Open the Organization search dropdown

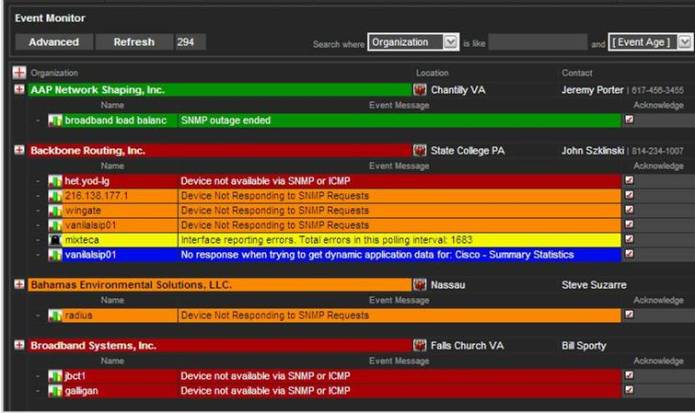click(413, 42)
